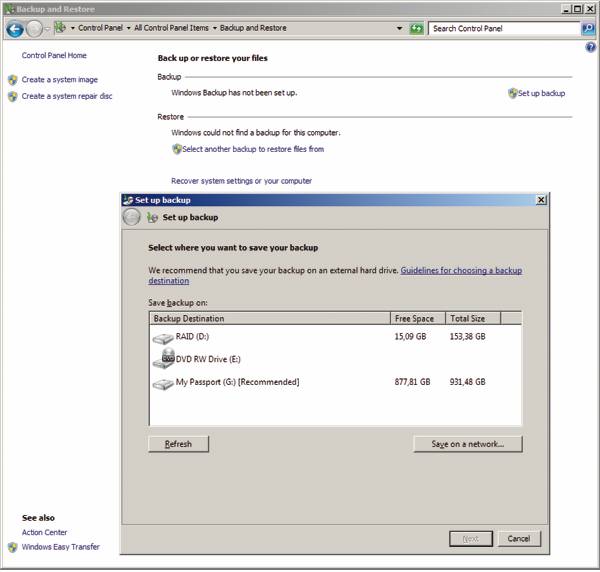Click the DVD RW Drive (E:) icon

(x=163, y=359)
